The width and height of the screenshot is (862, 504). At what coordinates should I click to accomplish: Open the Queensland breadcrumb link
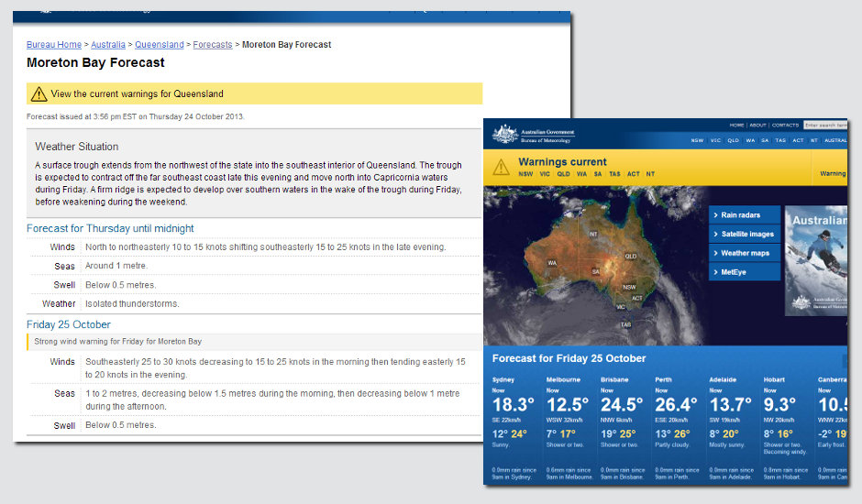[x=160, y=45]
